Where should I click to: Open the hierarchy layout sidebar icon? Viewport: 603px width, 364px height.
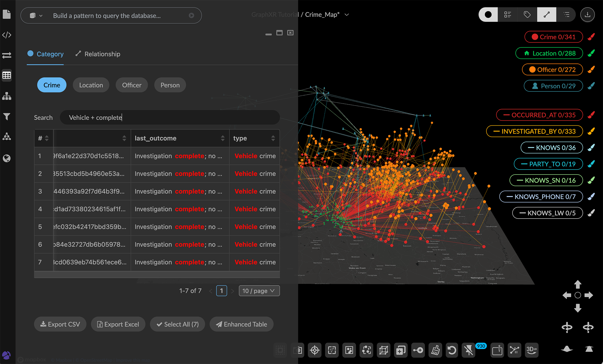tap(7, 96)
